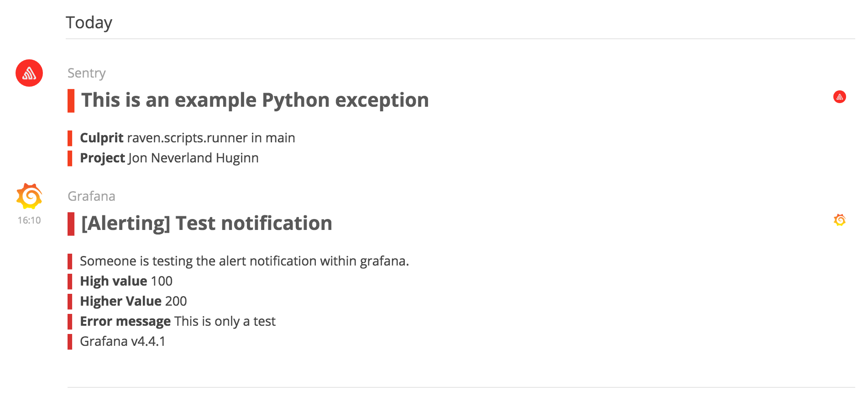Open the Grafana notification source icon
The width and height of the screenshot is (868, 417).
(29, 196)
